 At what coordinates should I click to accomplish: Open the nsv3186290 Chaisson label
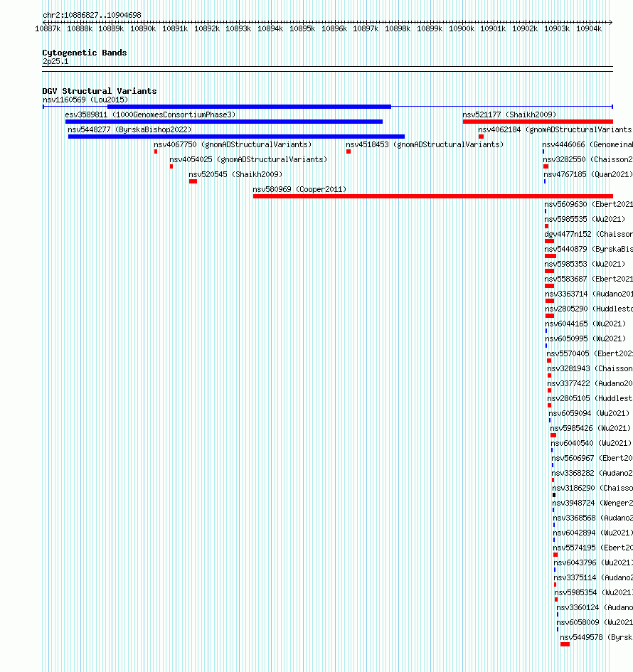(x=592, y=488)
